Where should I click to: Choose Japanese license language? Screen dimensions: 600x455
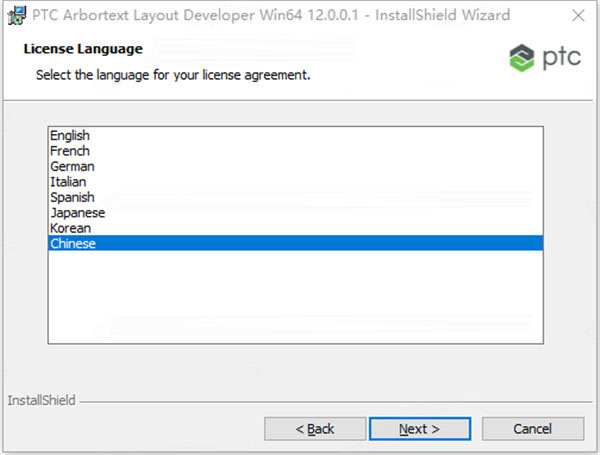pyautogui.click(x=295, y=213)
